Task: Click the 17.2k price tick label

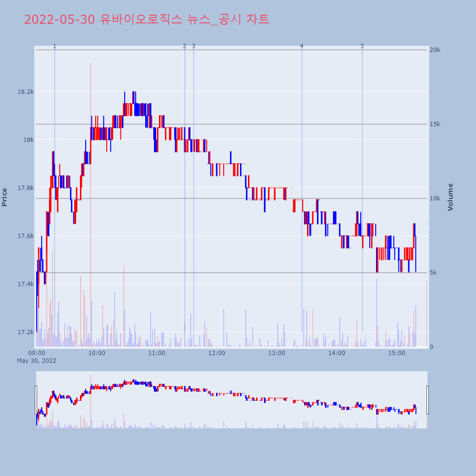Action: tap(26, 332)
